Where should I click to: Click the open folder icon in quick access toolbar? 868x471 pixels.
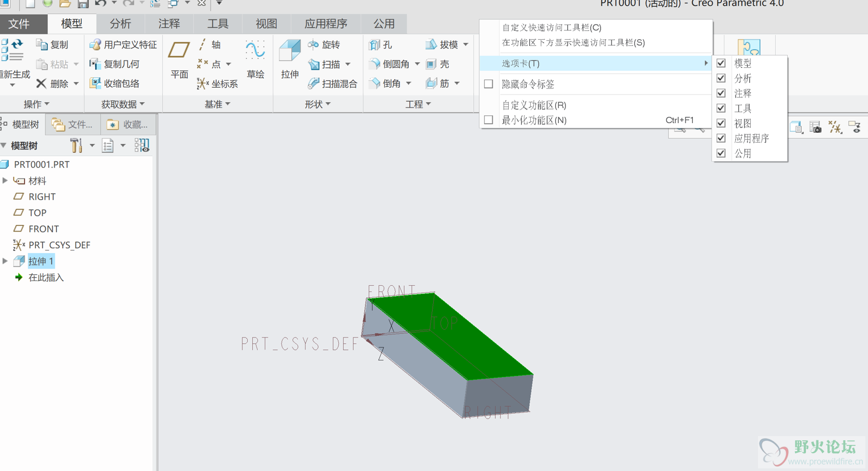click(65, 4)
